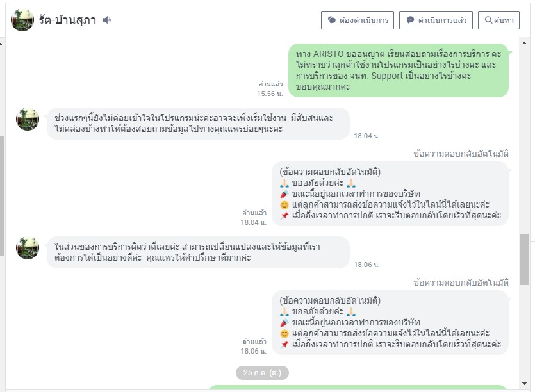
Task: Click the second auto-reply message bubble
Action: click(x=390, y=322)
